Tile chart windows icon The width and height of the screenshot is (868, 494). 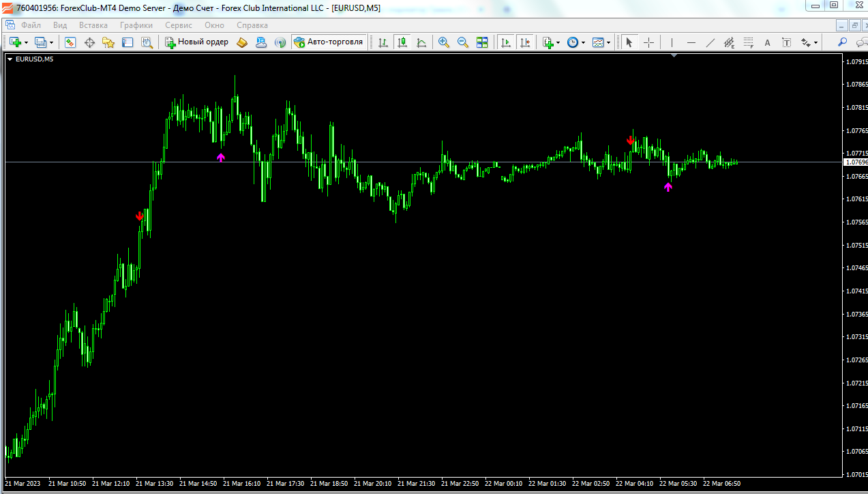tap(482, 42)
